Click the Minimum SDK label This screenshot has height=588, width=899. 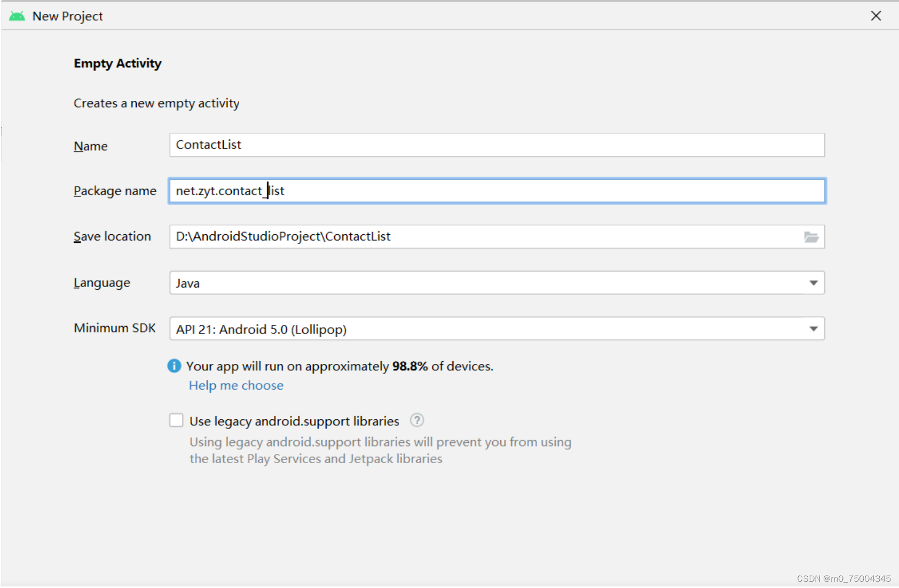click(115, 328)
